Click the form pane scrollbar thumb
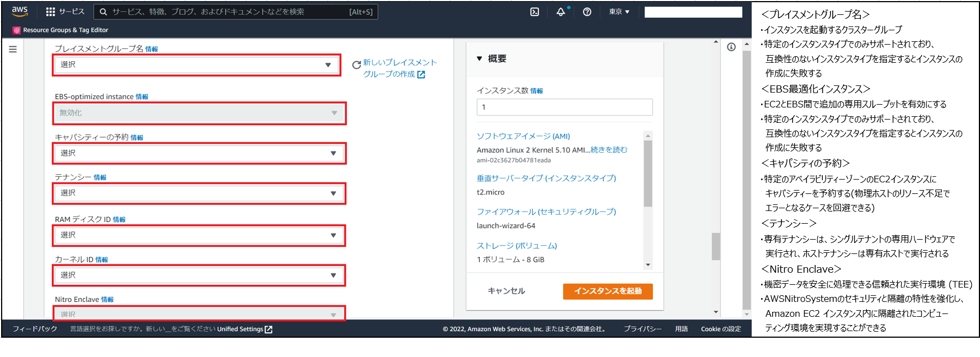Viewport: 980px width, 357px height. click(x=716, y=246)
